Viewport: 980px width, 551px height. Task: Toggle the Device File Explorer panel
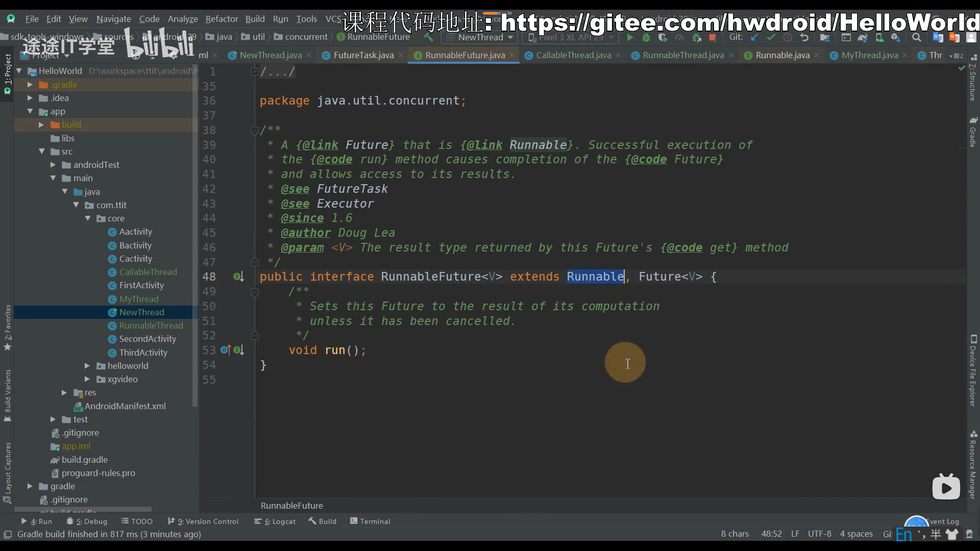973,371
